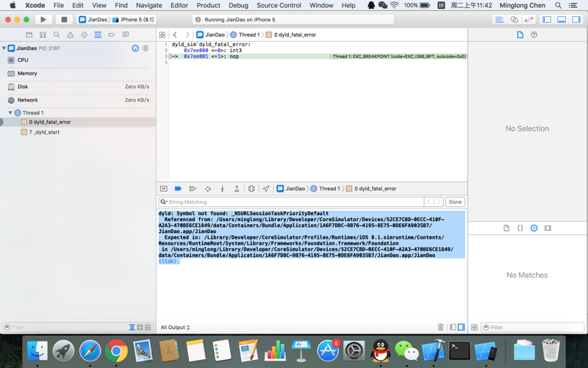Collapse the JianDao process disclosure triangle
This screenshot has width=588, height=368.
point(4,48)
